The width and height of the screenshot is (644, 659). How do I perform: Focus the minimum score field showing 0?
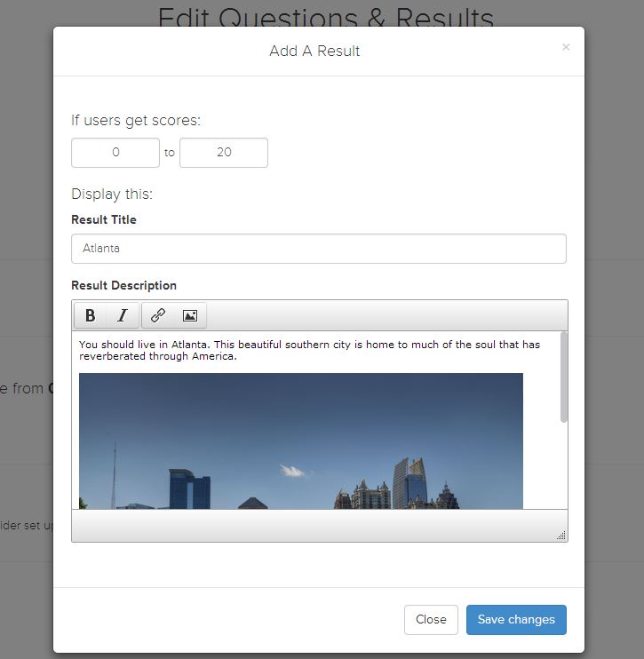[115, 153]
